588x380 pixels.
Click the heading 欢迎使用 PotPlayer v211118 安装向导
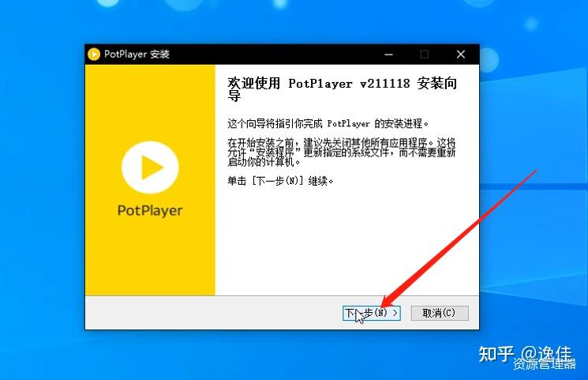click(x=342, y=89)
